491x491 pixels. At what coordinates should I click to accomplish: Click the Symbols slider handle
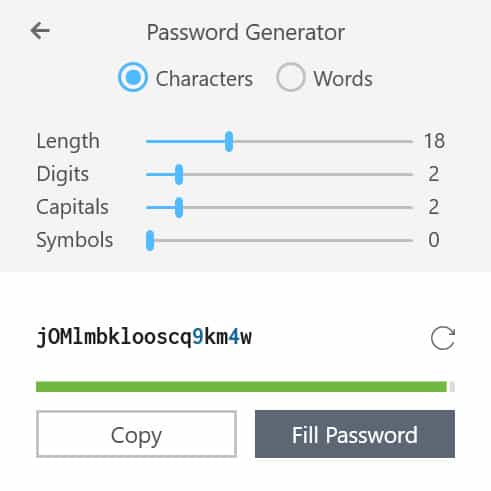pyautogui.click(x=150, y=240)
